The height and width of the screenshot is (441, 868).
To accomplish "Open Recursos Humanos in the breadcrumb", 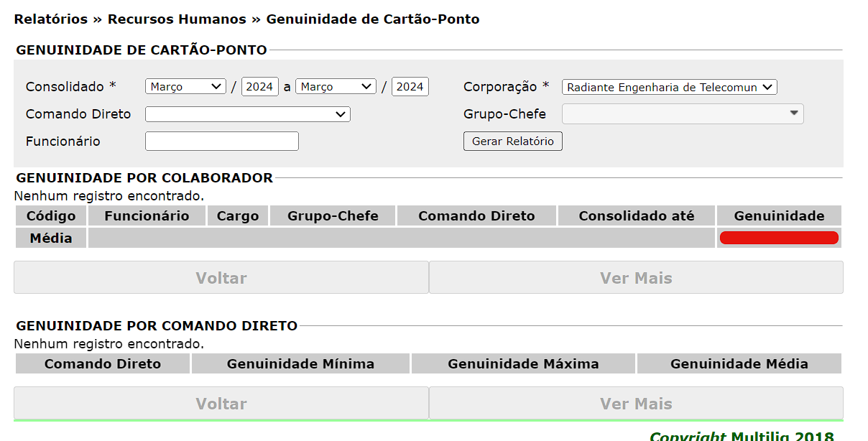I will tap(177, 19).
